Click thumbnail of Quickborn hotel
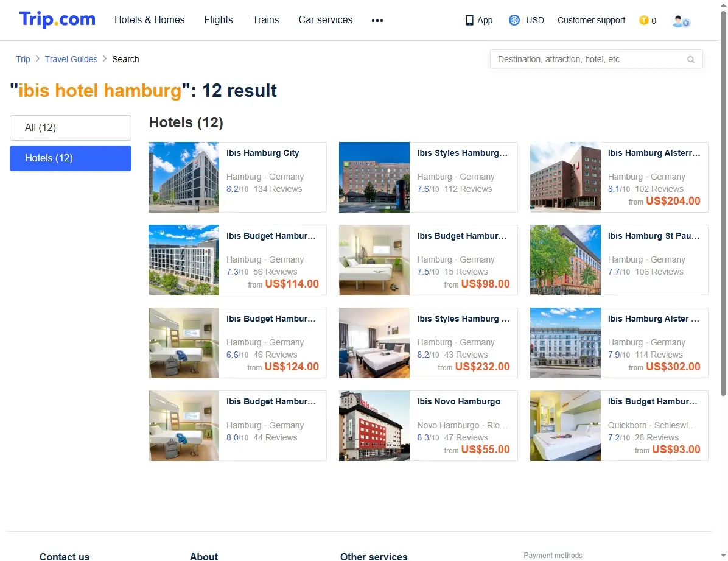728x561 pixels. pyautogui.click(x=565, y=426)
